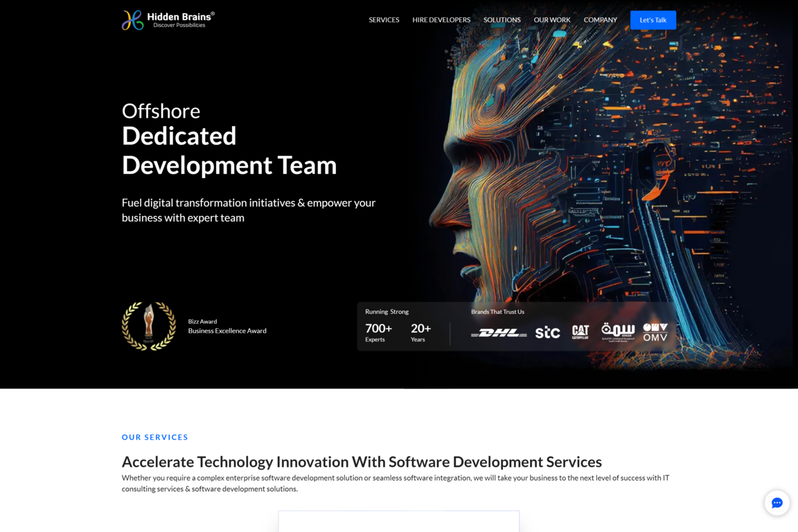Expand the Solutions navigation menu
798x532 pixels.
[x=502, y=20]
